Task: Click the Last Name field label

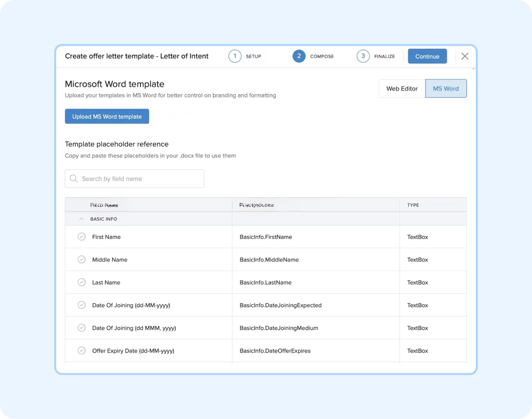Action: click(x=106, y=283)
